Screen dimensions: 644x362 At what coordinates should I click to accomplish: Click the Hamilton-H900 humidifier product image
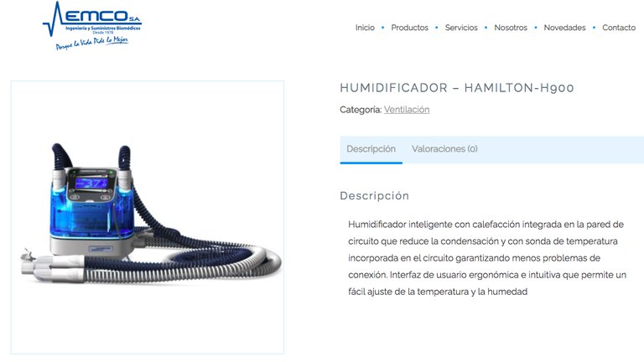pos(148,218)
